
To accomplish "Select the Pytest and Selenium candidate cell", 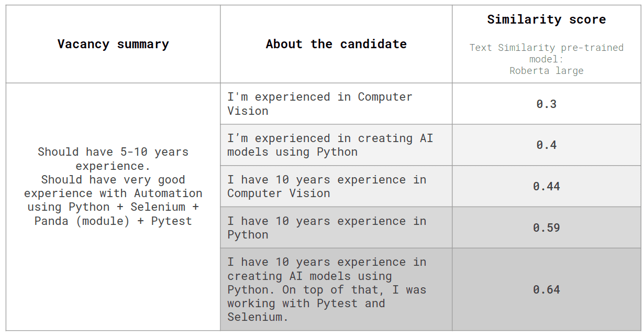I will (327, 289).
